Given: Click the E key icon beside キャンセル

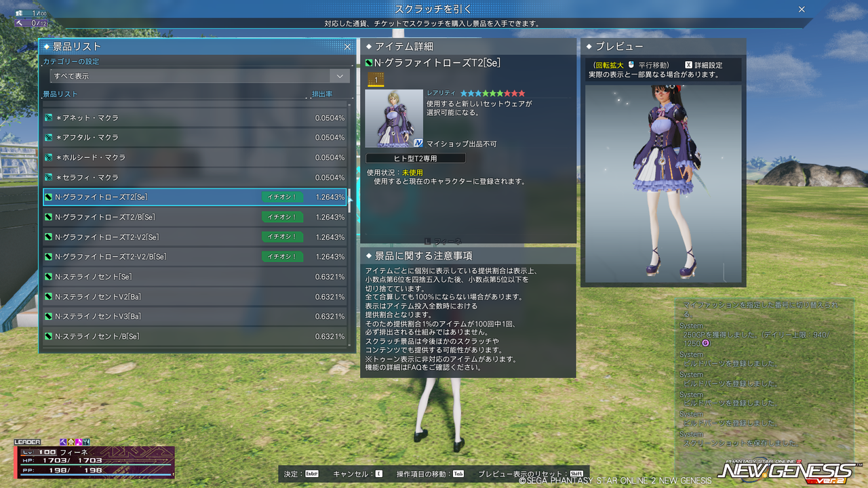Looking at the screenshot, I should 378,474.
